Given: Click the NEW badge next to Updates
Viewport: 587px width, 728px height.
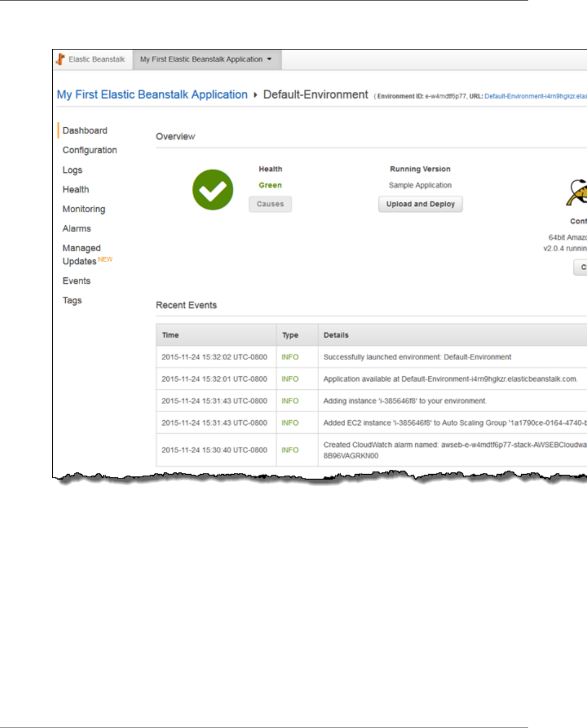Looking at the screenshot, I should coord(105,259).
